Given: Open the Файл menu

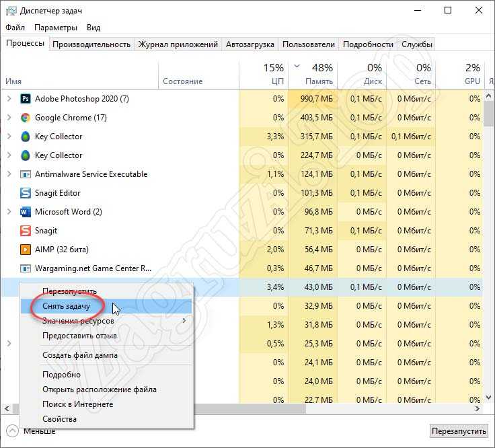Looking at the screenshot, I should click(15, 28).
